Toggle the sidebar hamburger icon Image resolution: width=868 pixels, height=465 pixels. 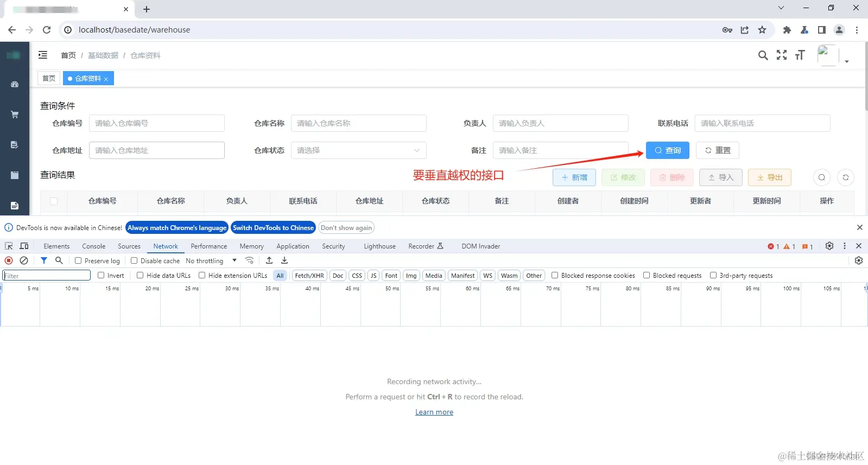tap(43, 55)
